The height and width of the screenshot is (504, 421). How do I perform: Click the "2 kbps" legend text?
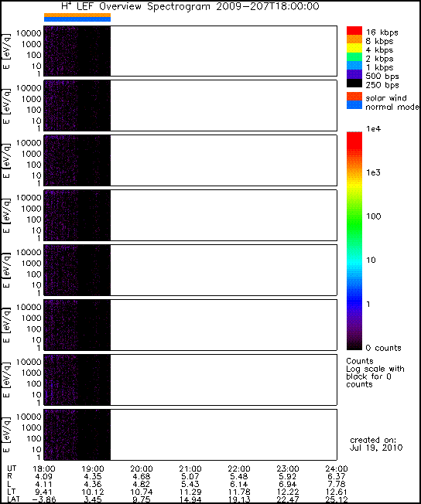[380, 59]
